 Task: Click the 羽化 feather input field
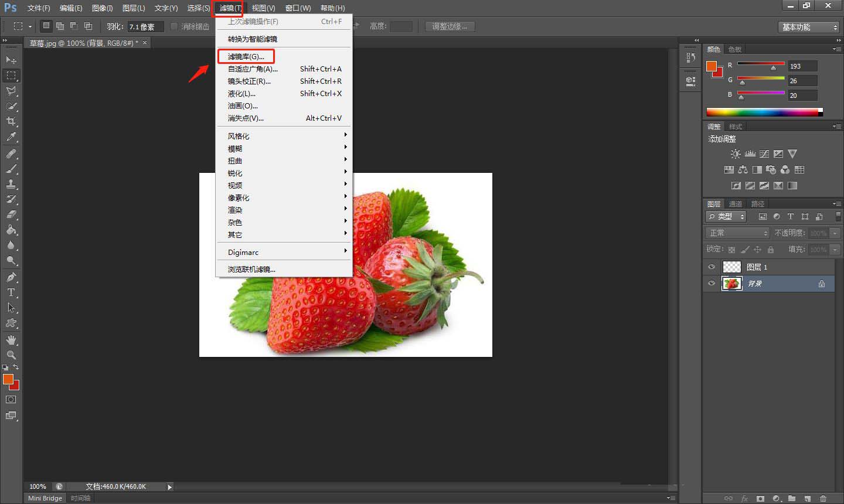click(145, 26)
